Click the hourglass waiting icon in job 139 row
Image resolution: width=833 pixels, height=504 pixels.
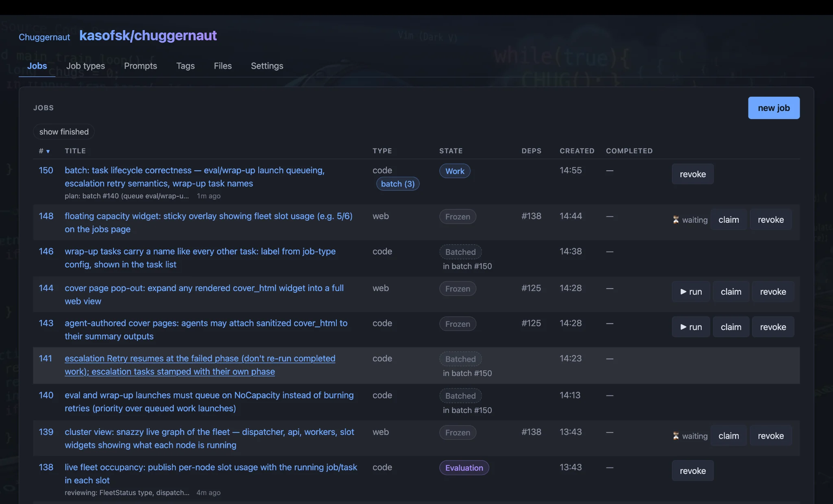click(676, 436)
